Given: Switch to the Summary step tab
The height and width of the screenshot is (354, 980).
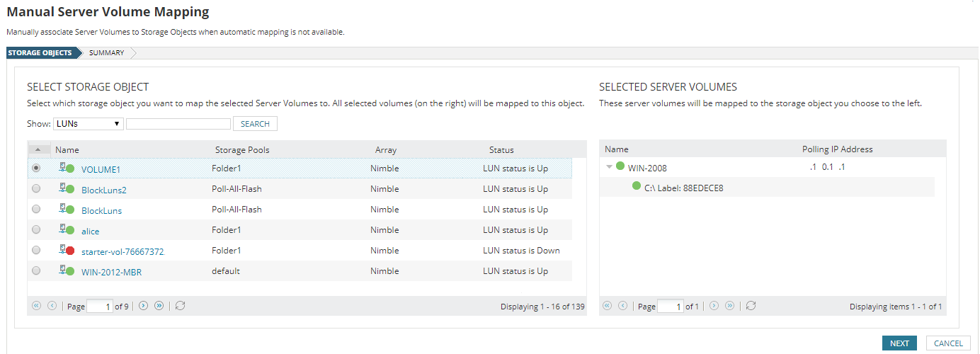Looking at the screenshot, I should point(106,53).
